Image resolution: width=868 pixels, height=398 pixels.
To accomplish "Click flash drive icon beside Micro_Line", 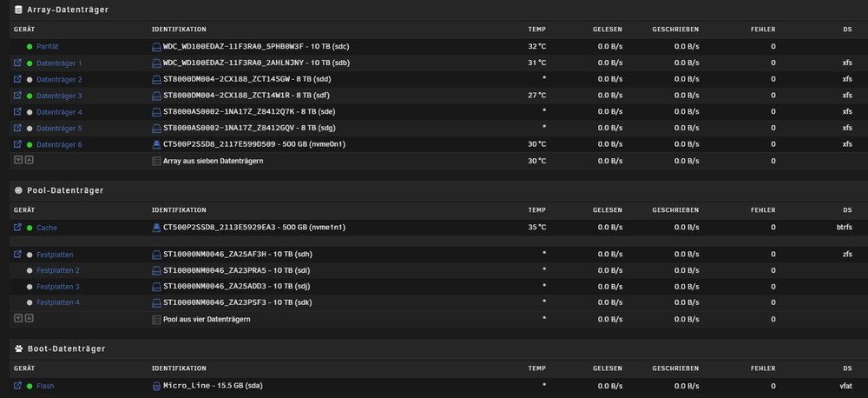I will click(156, 386).
